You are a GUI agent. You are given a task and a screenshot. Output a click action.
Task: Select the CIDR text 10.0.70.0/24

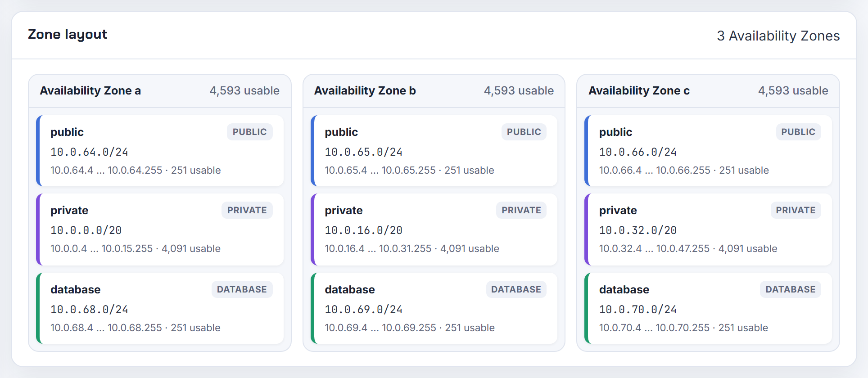click(637, 310)
